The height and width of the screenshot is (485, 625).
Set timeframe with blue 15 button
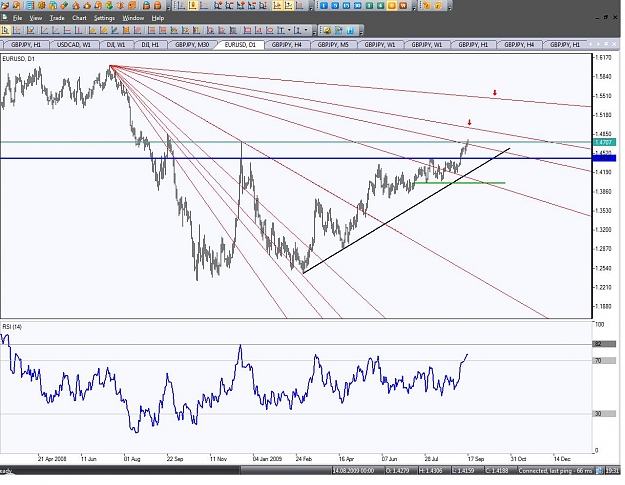346,6
